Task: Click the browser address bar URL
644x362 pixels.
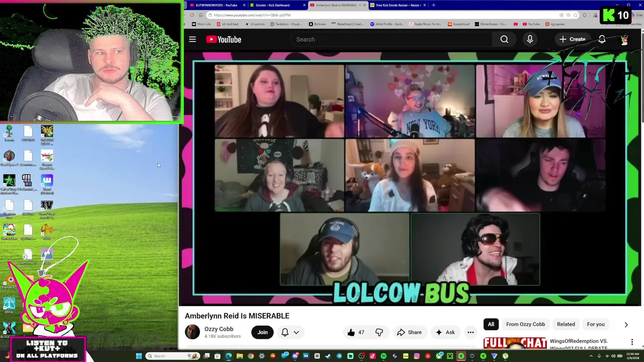Action: click(252, 15)
